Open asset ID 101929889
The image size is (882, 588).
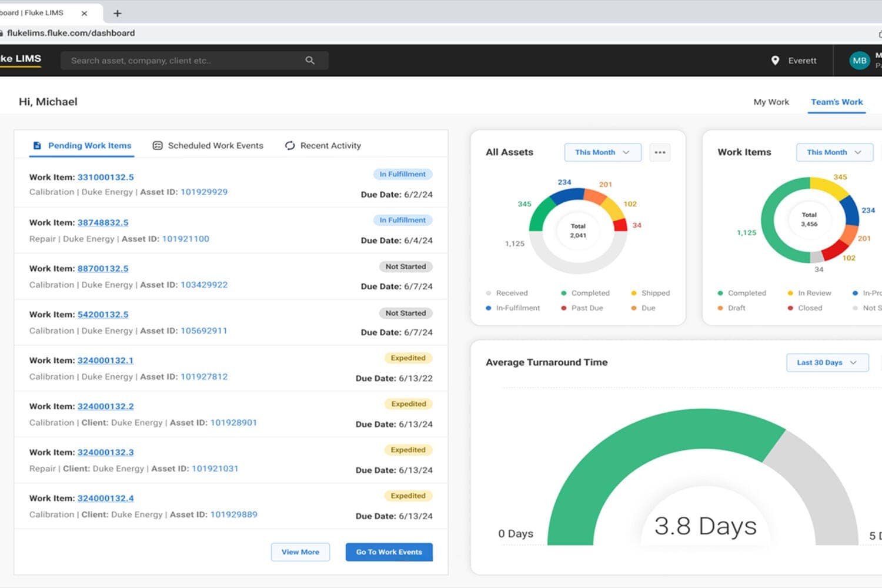[234, 514]
